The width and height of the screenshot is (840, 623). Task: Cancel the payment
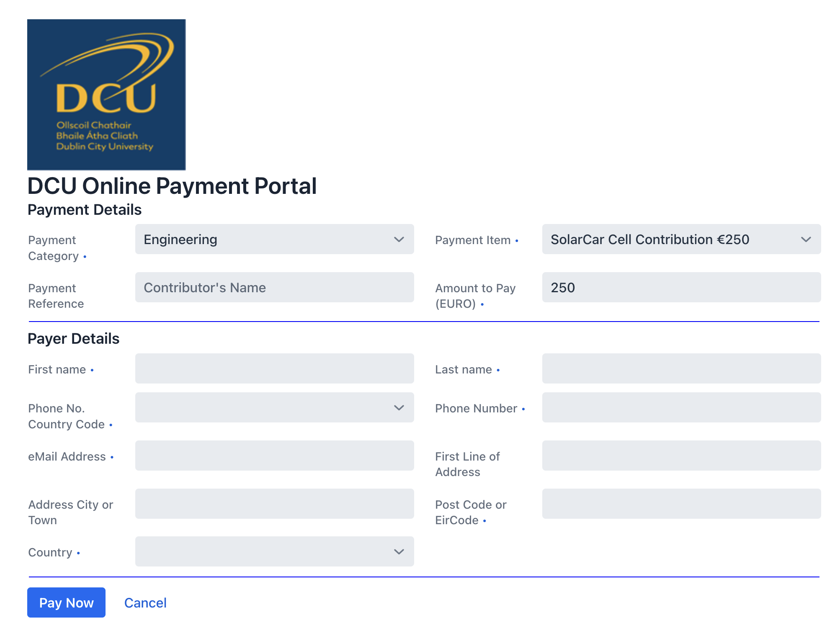coord(145,602)
